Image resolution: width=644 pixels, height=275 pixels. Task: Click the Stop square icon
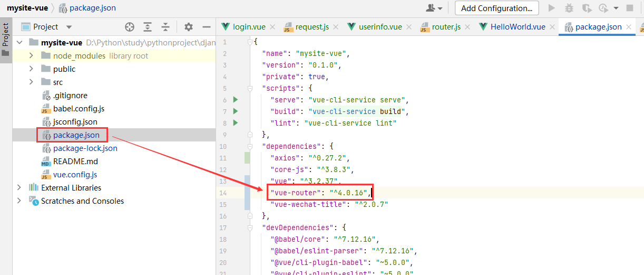click(x=630, y=8)
